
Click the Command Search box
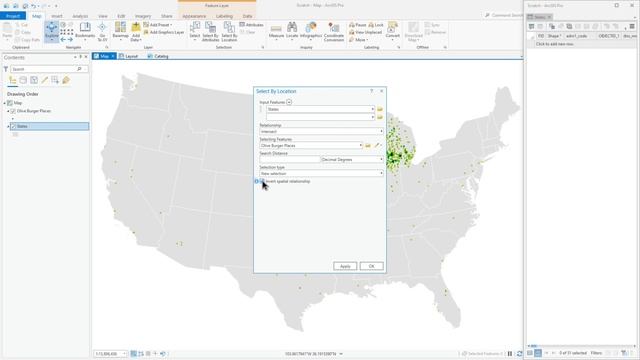click(x=504, y=16)
